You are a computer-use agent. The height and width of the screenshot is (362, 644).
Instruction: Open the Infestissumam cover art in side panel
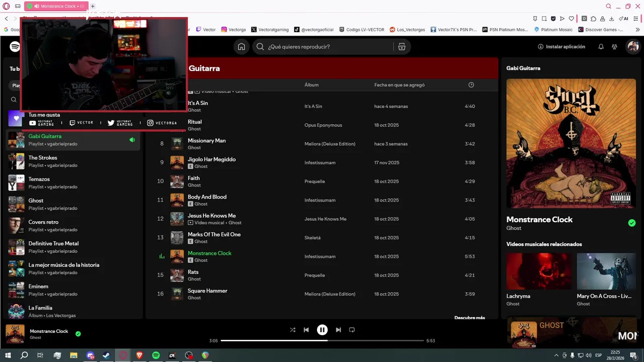571,143
